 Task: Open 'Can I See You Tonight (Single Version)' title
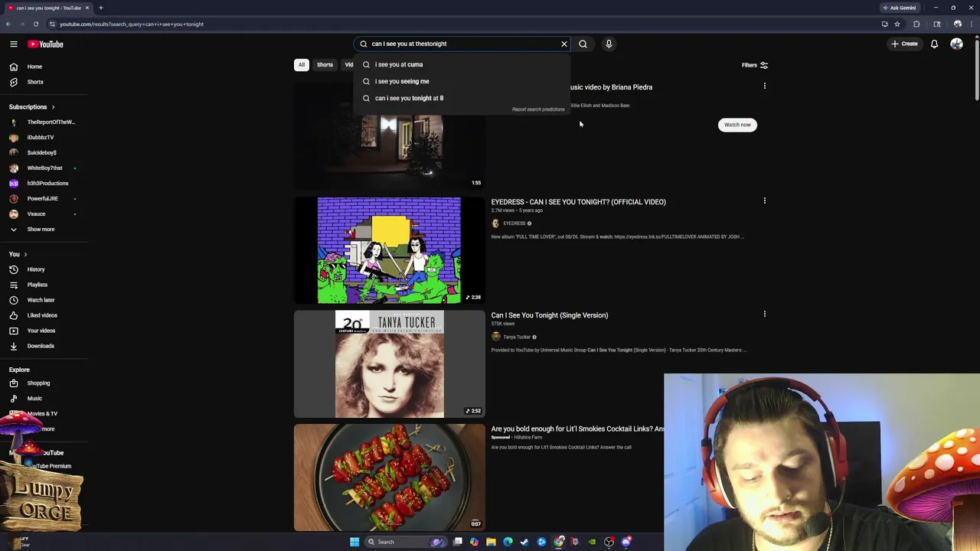point(549,315)
